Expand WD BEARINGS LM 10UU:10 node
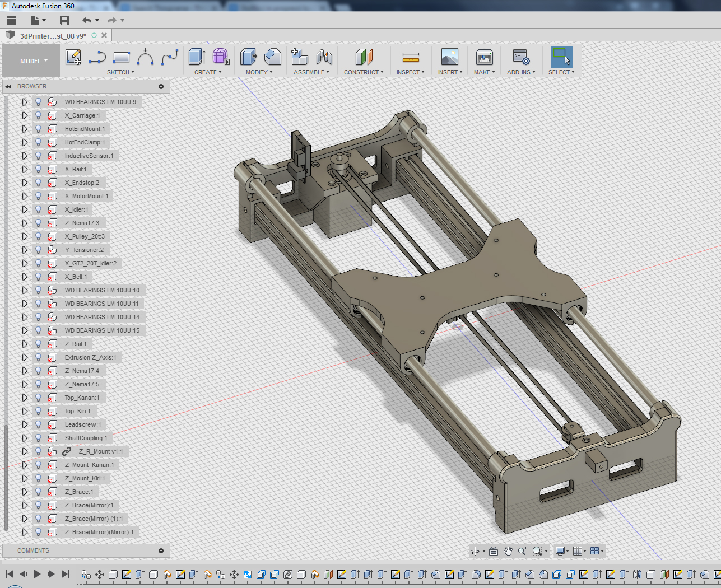Image resolution: width=721 pixels, height=588 pixels. pos(25,290)
